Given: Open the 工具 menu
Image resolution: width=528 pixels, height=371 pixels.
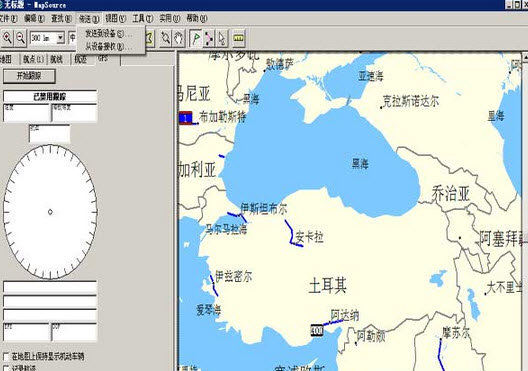Looking at the screenshot, I should pos(142,18).
